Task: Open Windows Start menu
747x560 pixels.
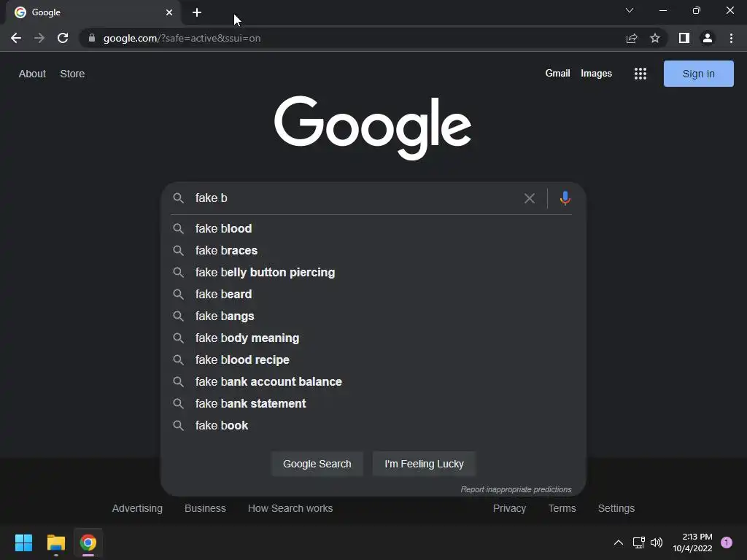Action: pos(23,542)
